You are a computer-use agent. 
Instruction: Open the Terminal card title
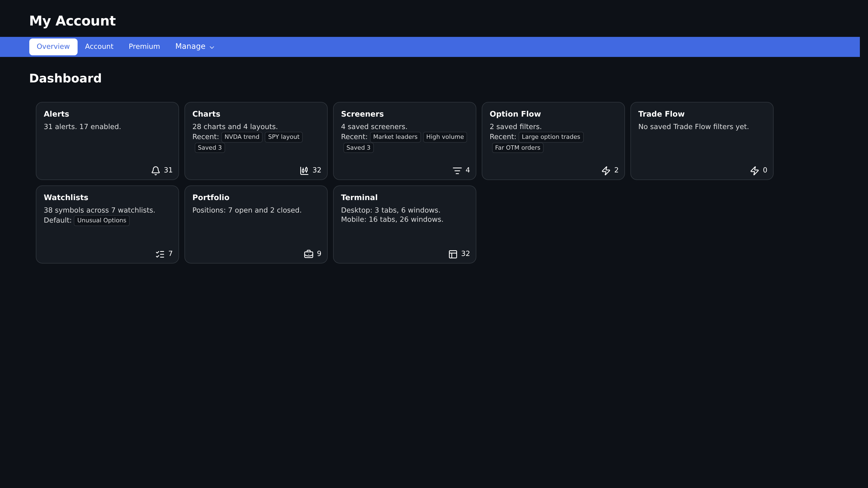[359, 197]
